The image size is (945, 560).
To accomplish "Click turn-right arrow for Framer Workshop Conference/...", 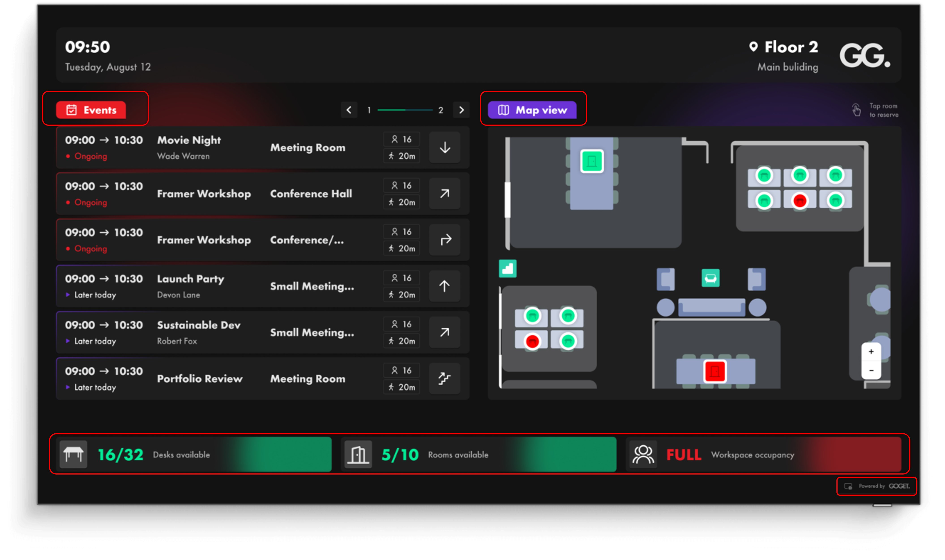I will [x=445, y=240].
